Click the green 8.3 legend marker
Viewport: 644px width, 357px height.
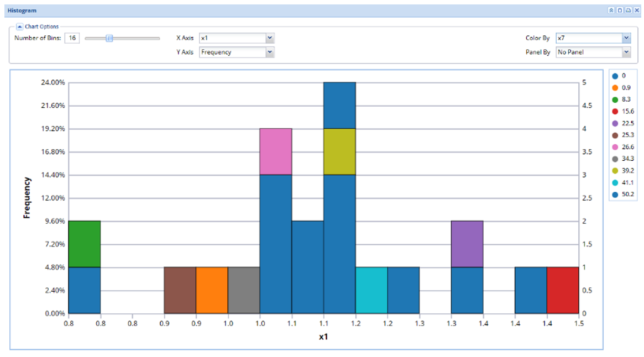click(615, 99)
